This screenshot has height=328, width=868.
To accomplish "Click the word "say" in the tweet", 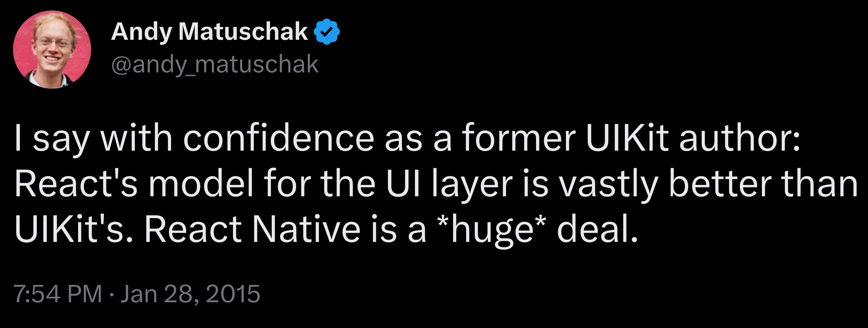I will pyautogui.click(x=61, y=139).
